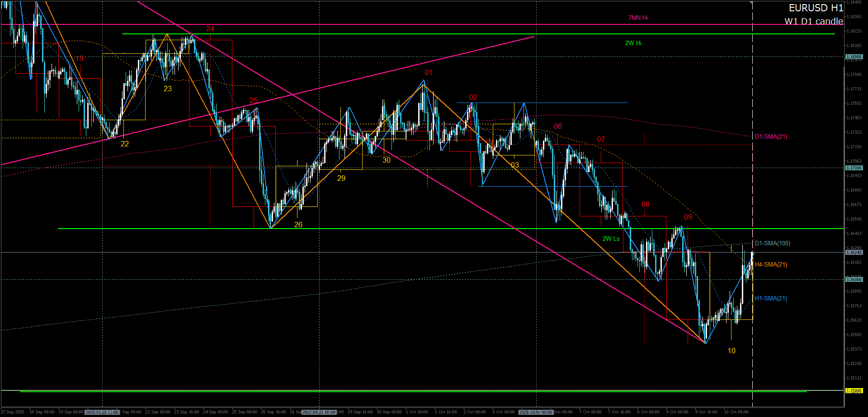
Task: Select the 7MN Hi level label
Action: [x=638, y=18]
